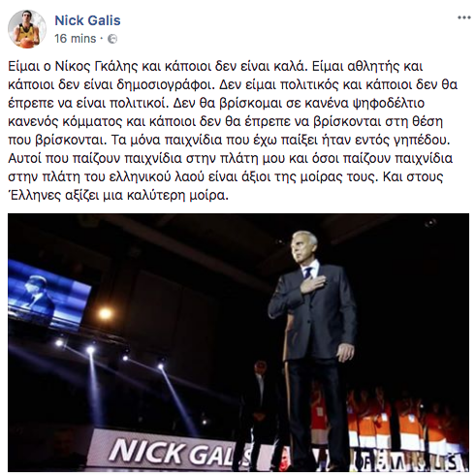Open the attached post photo
The height and width of the screenshot is (476, 475).
tap(238, 342)
